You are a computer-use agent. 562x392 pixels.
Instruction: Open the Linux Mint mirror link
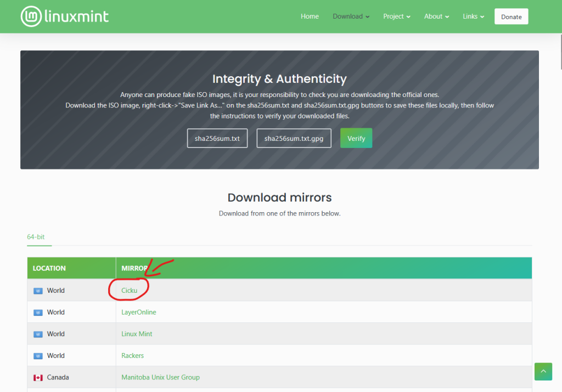(x=137, y=334)
